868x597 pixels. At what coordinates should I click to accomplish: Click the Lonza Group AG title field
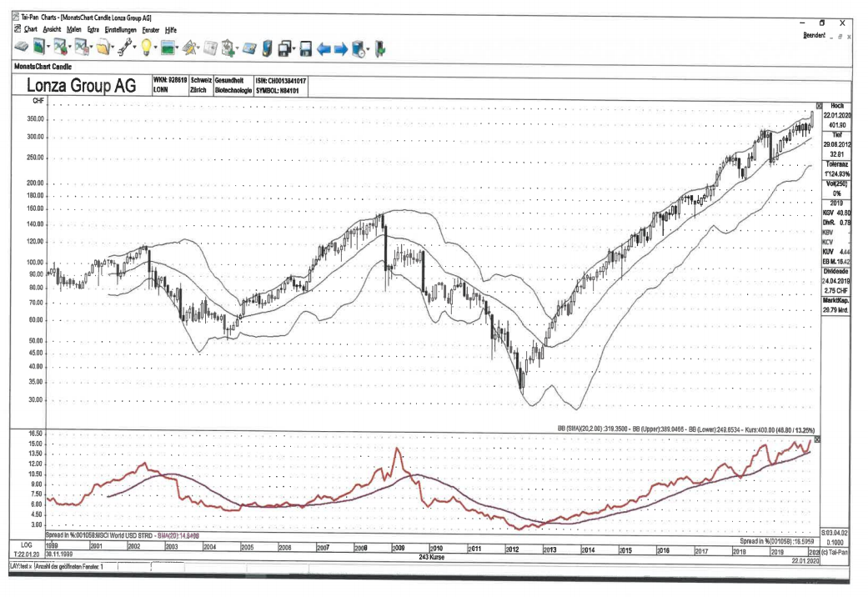point(81,85)
